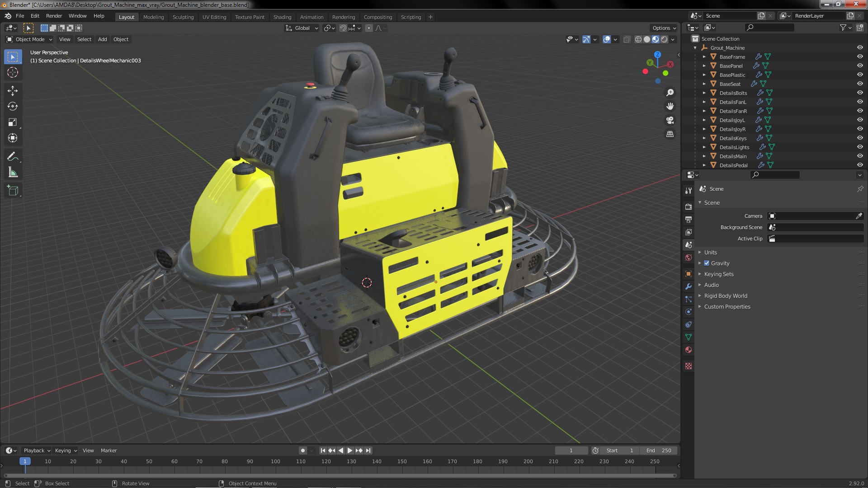This screenshot has width=868, height=488.
Task: Open the Render menu
Action: [x=54, y=16]
